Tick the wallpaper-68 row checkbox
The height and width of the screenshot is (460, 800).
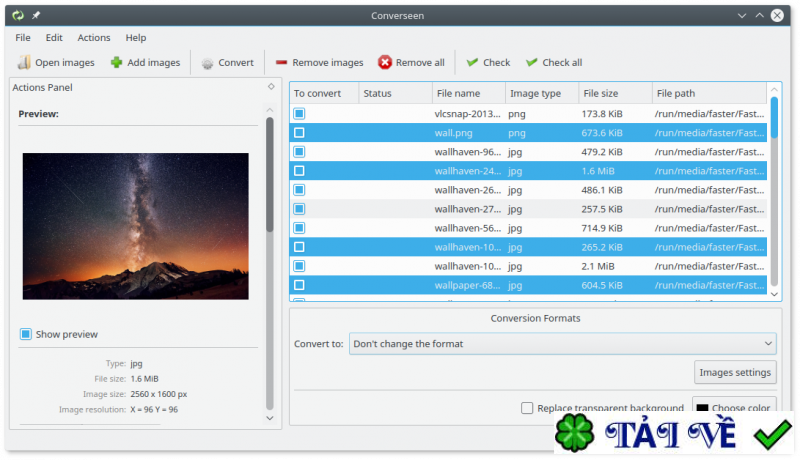299,285
